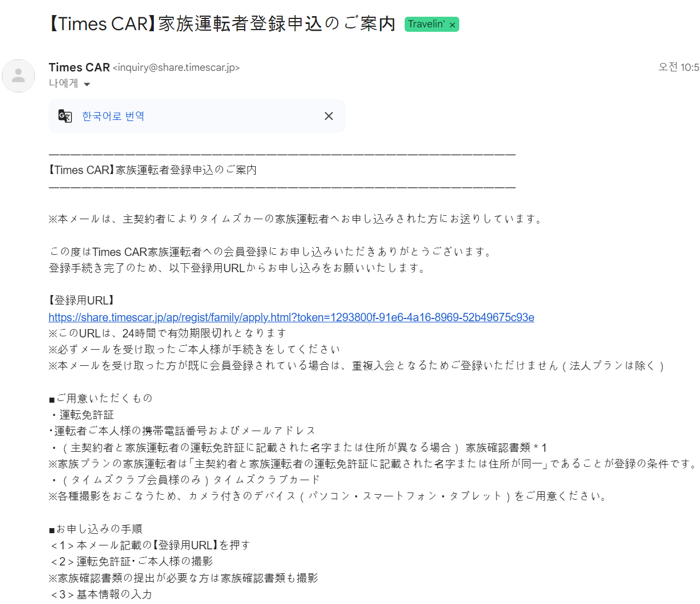Click the ・運転免許証 list line
The width and height of the screenshot is (700, 604).
tap(81, 414)
